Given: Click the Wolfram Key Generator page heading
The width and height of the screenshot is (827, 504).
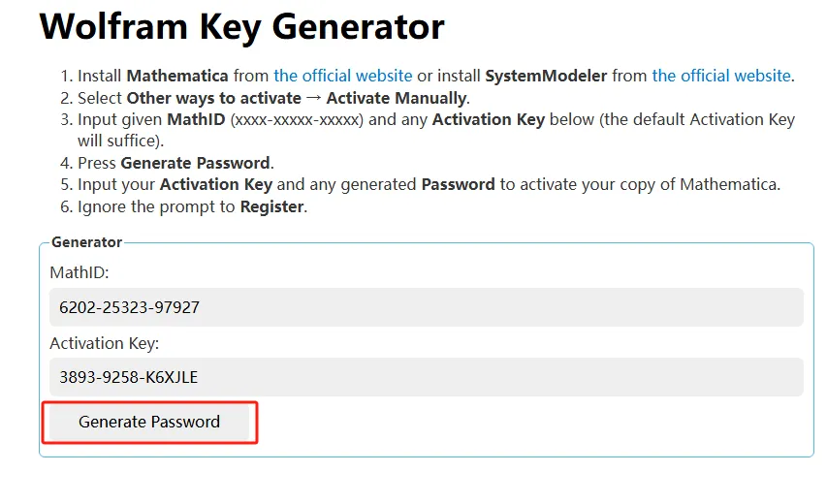Looking at the screenshot, I should point(241,27).
